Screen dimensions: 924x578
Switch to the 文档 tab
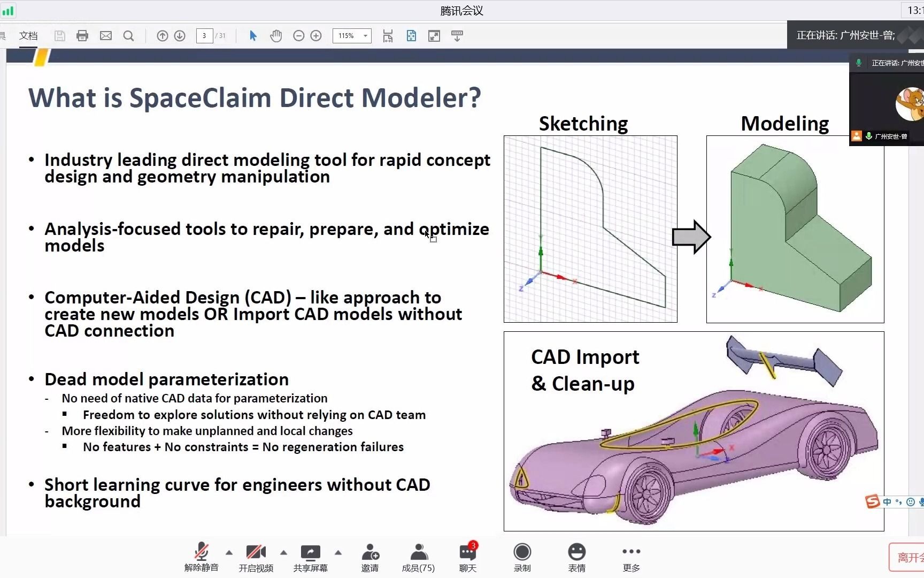click(x=29, y=36)
